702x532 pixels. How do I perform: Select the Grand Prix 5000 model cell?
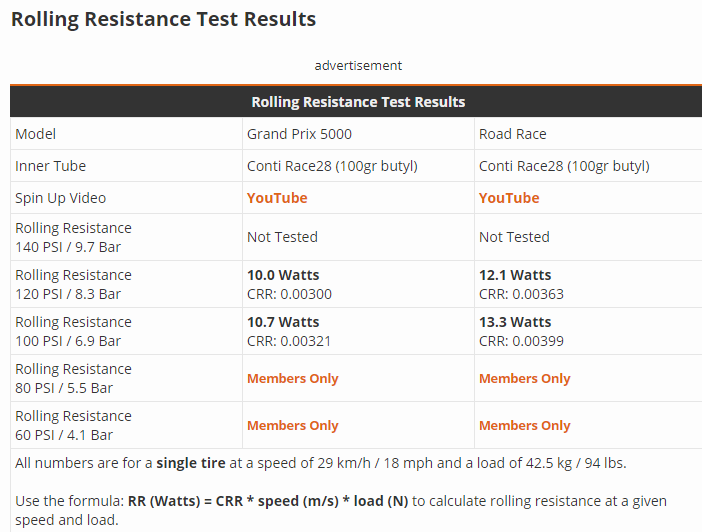pos(299,134)
